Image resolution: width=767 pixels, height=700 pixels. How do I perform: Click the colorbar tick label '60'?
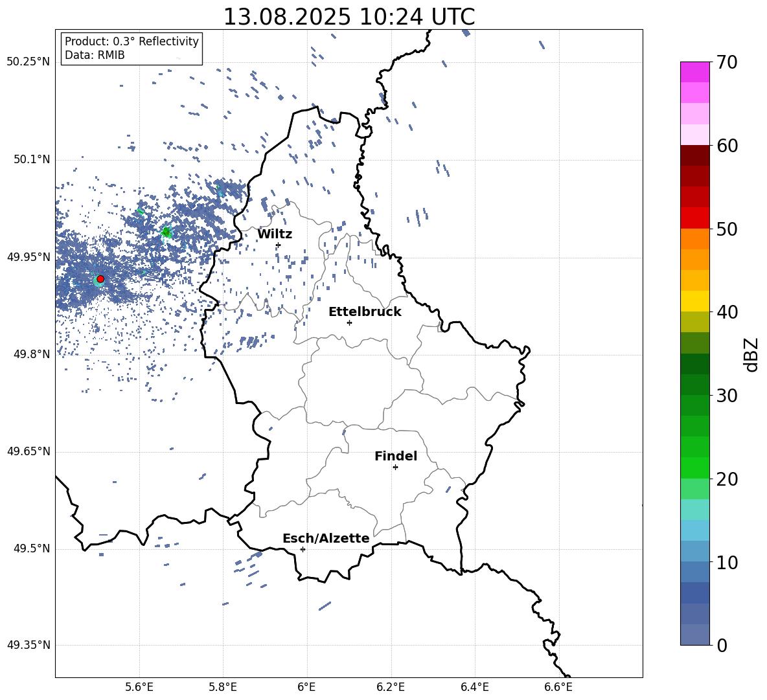click(727, 146)
